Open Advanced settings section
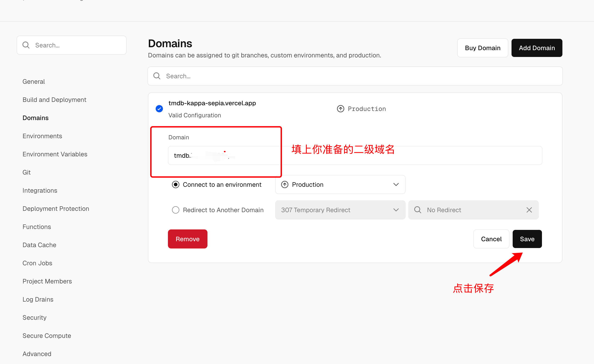 37,354
